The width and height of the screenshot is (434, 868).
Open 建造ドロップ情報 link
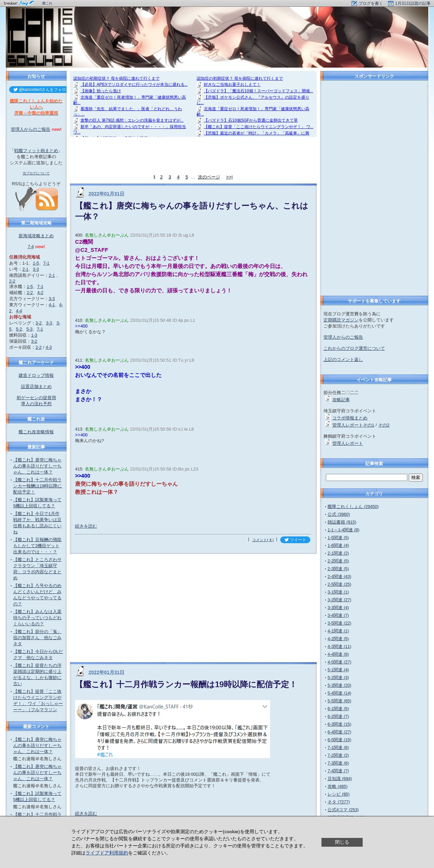click(36, 376)
